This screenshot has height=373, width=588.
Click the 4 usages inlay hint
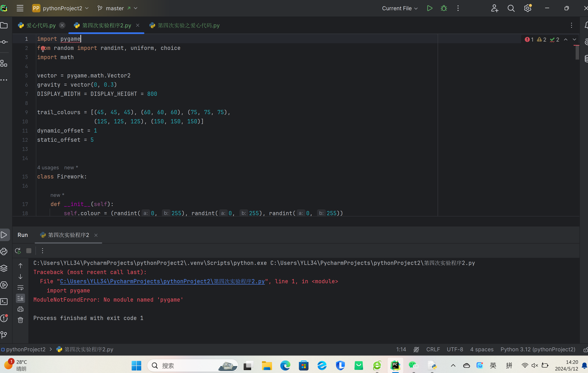[48, 168]
